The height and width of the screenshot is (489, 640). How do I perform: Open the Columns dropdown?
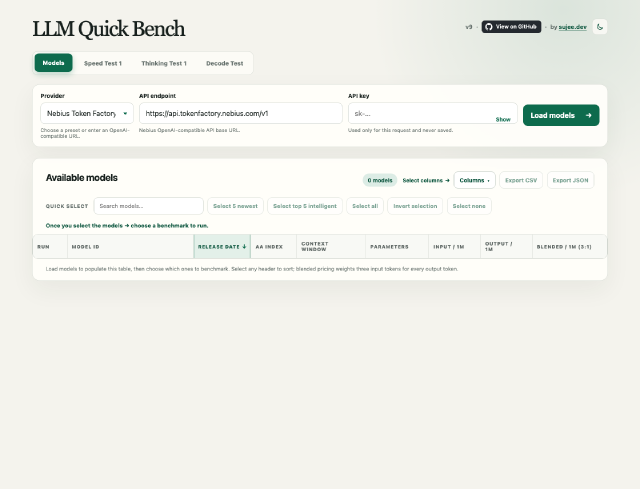474,180
